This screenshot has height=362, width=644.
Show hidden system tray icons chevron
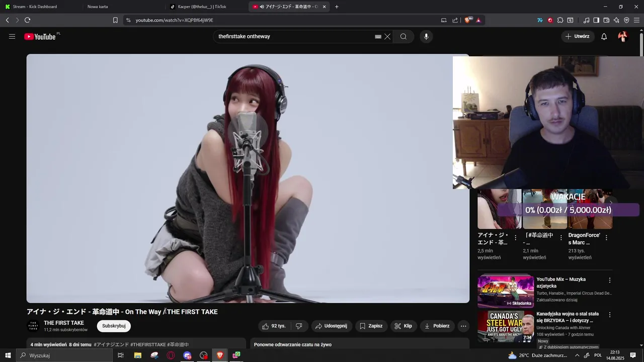pos(577,355)
